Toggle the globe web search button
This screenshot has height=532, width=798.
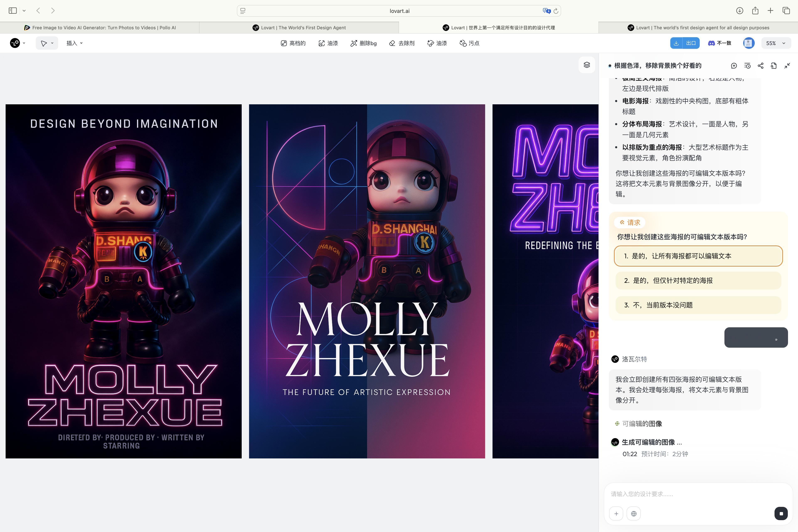point(633,514)
